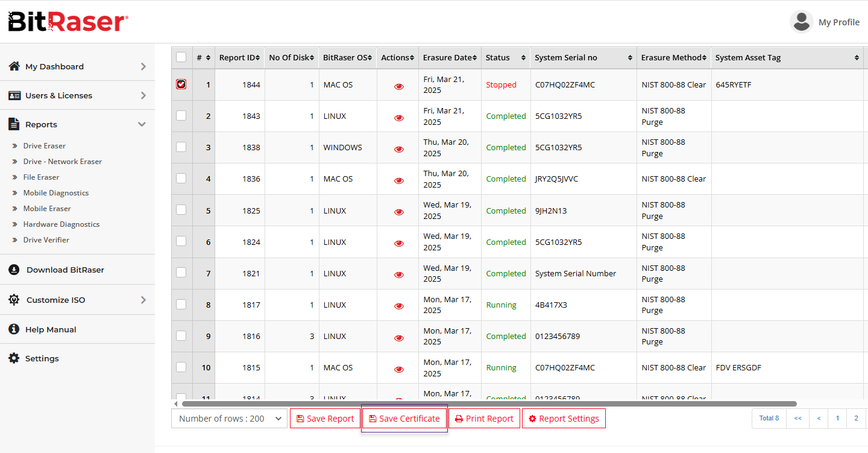Viewport: 868px width, 453px height.
Task: Click the Save Certificate button
Action: pyautogui.click(x=404, y=419)
